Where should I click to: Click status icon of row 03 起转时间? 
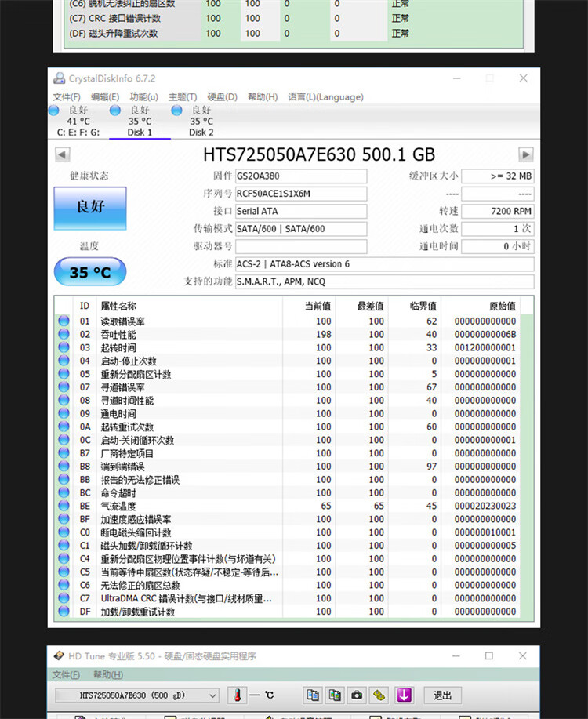(64, 347)
